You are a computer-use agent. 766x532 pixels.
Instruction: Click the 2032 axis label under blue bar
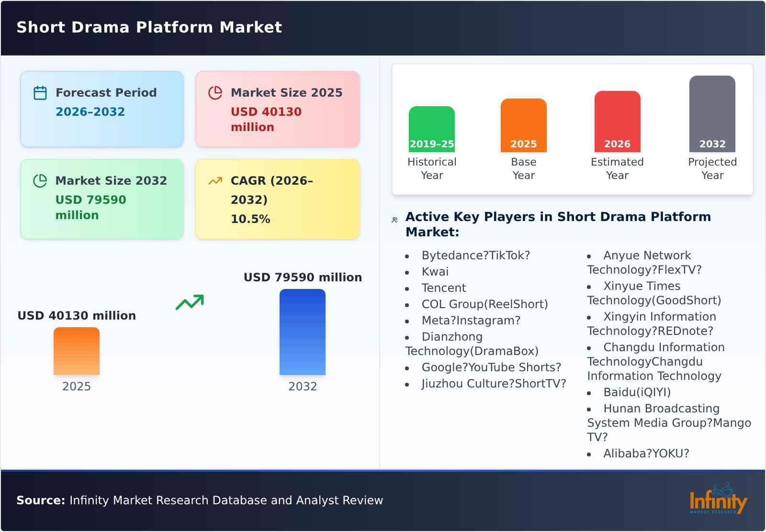tap(303, 387)
